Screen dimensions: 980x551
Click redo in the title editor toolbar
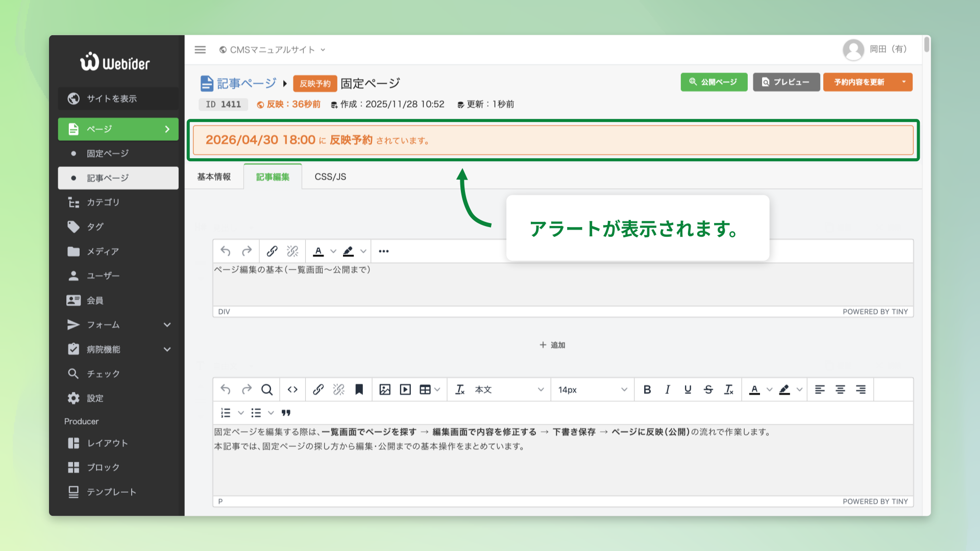pos(247,251)
